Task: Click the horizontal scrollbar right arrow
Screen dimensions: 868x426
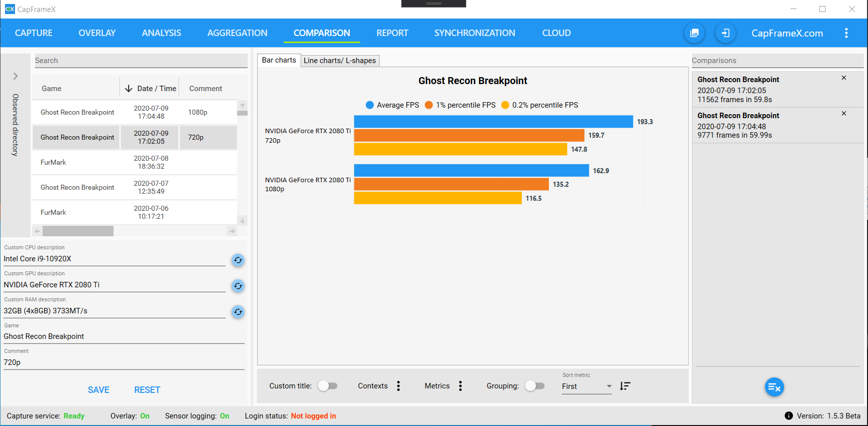Action: 232,231
